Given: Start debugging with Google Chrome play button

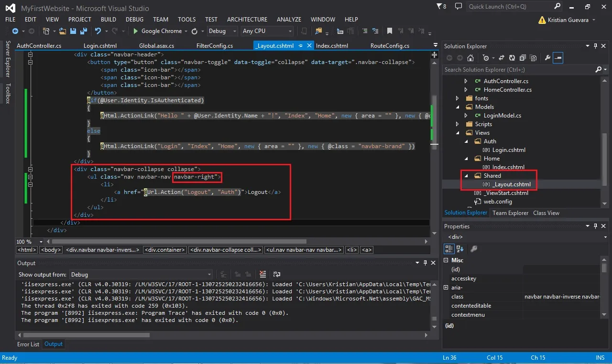Looking at the screenshot, I should (136, 31).
